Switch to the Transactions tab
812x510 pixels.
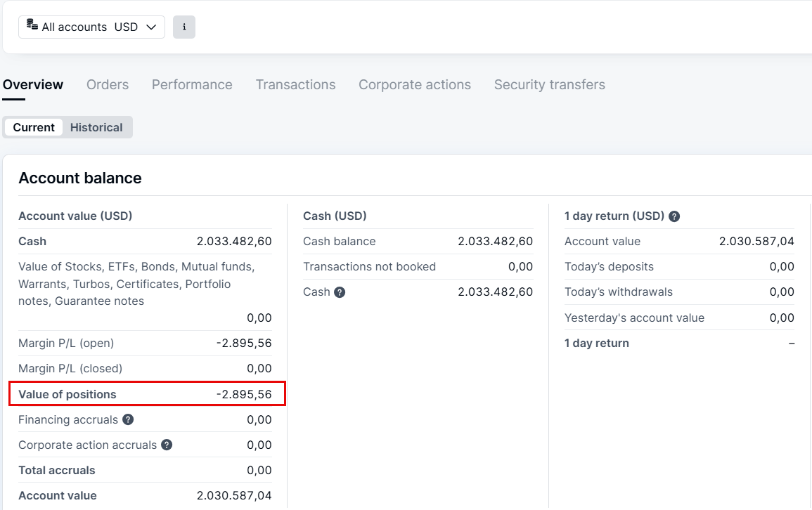295,84
